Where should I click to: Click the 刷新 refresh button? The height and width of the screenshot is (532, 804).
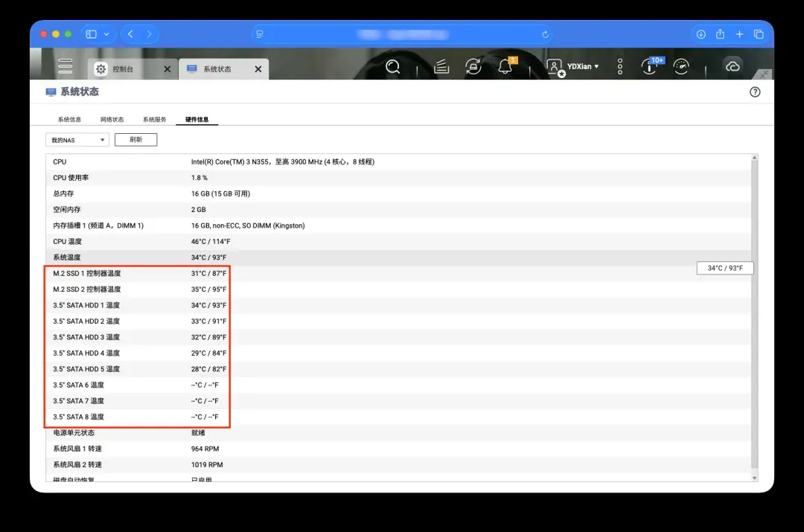pos(135,140)
